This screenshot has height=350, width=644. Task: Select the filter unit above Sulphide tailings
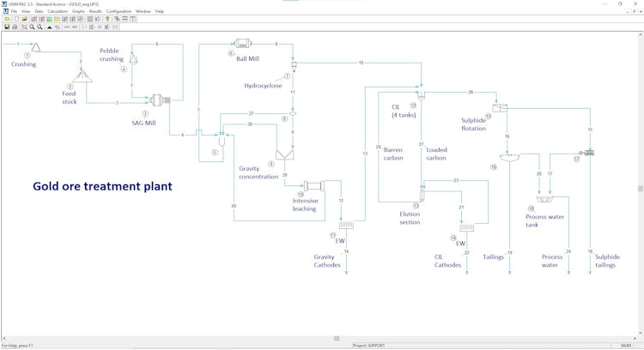coord(588,153)
